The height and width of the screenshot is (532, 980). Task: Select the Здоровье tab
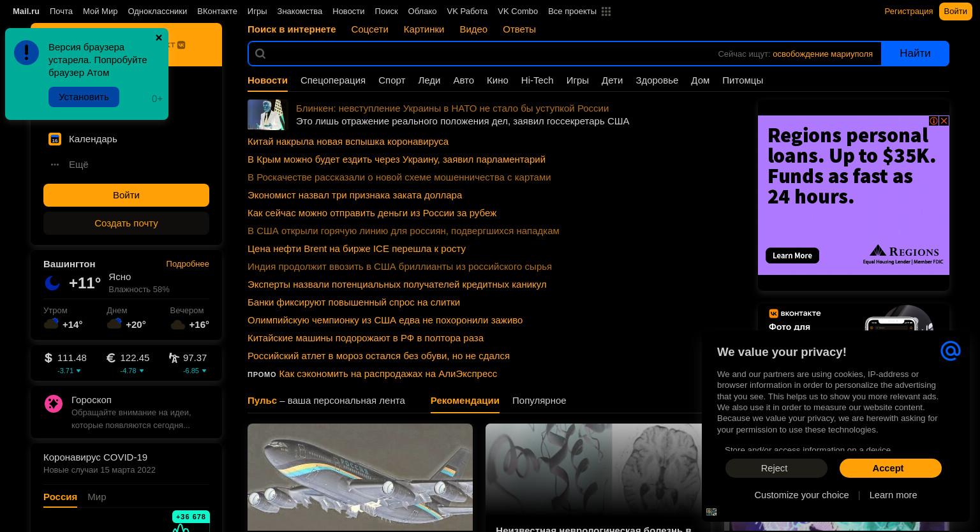coord(657,80)
